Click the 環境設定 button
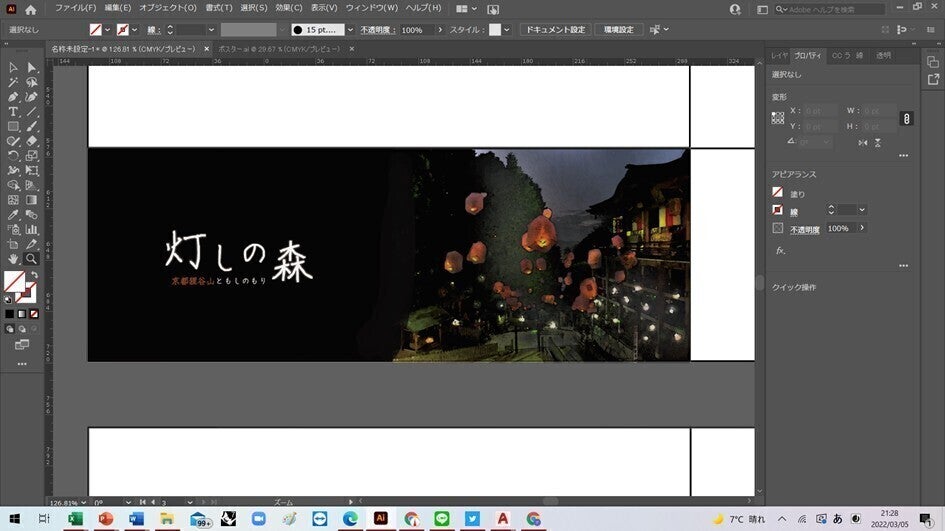Image resolution: width=945 pixels, height=531 pixels. tap(619, 30)
